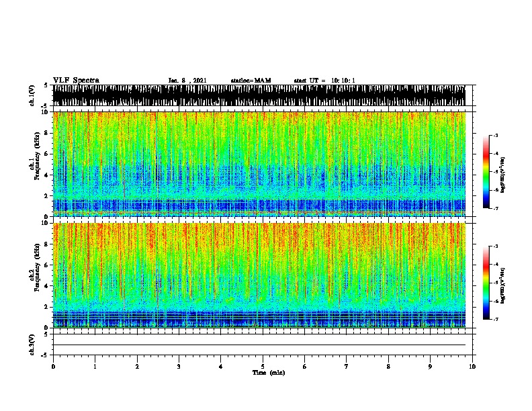Click ch.1(V) axis tick "-5"

click(x=45, y=106)
